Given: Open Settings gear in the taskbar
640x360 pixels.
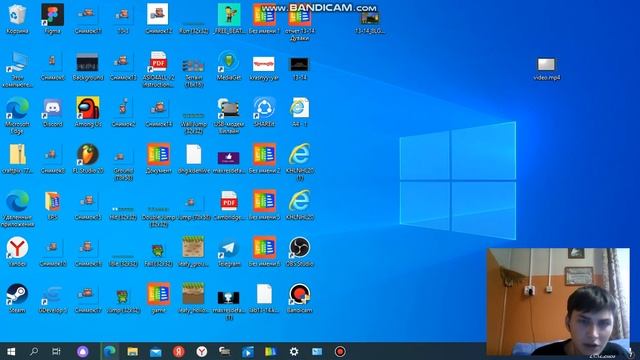Looking at the screenshot, I should pos(294,351).
